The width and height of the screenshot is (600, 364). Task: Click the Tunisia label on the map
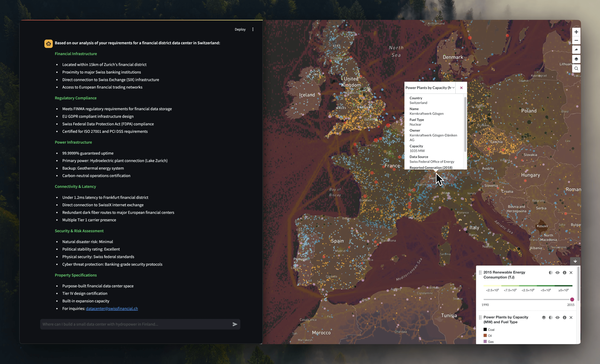(x=449, y=315)
